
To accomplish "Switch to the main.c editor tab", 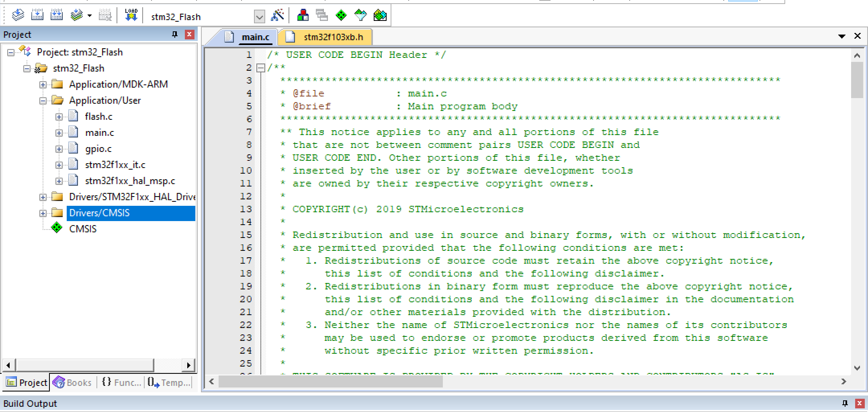I will pos(255,37).
